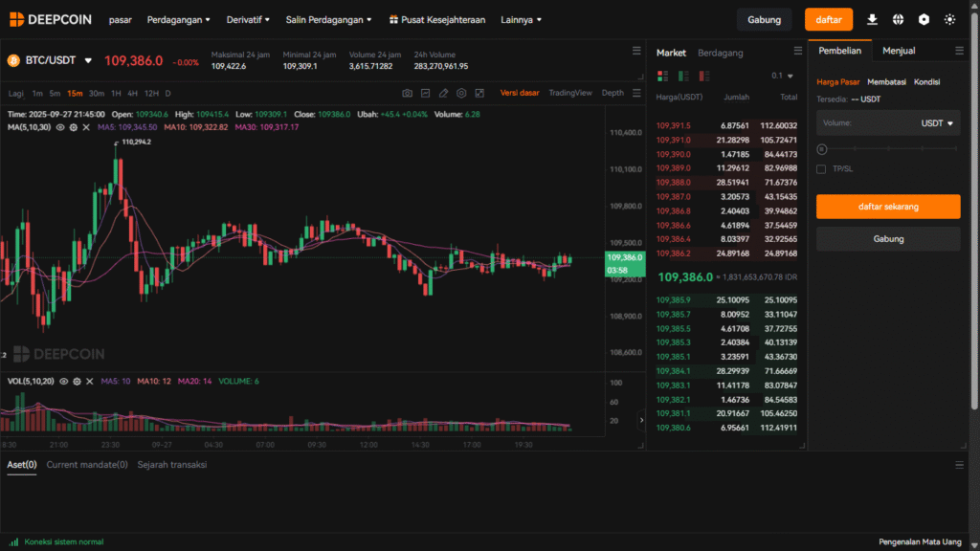Select the drawing pencil tool on the chart
Screen dimensions: 980x551
[x=442, y=93]
